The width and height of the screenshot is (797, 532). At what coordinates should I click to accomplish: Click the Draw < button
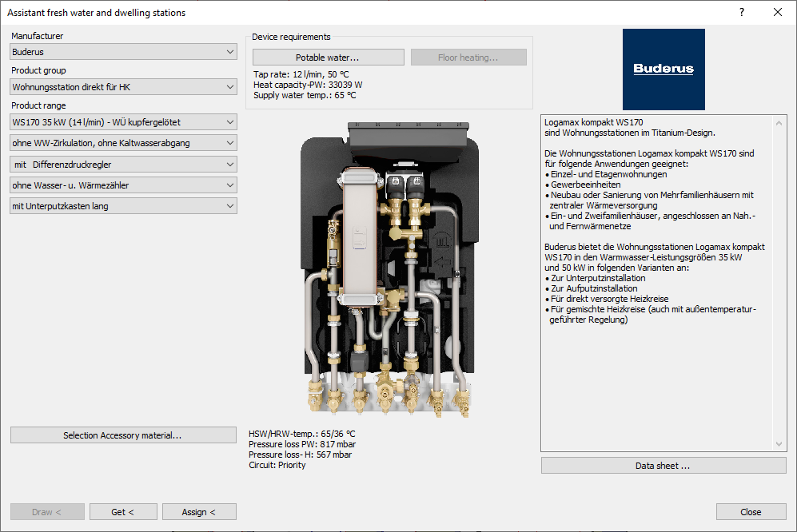tap(47, 512)
